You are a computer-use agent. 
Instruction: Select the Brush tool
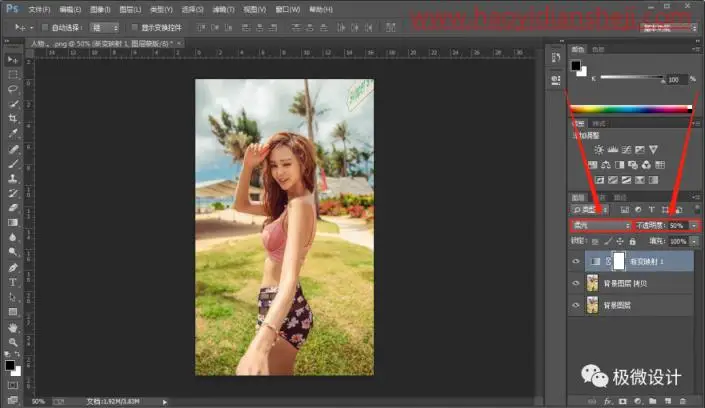(13, 163)
